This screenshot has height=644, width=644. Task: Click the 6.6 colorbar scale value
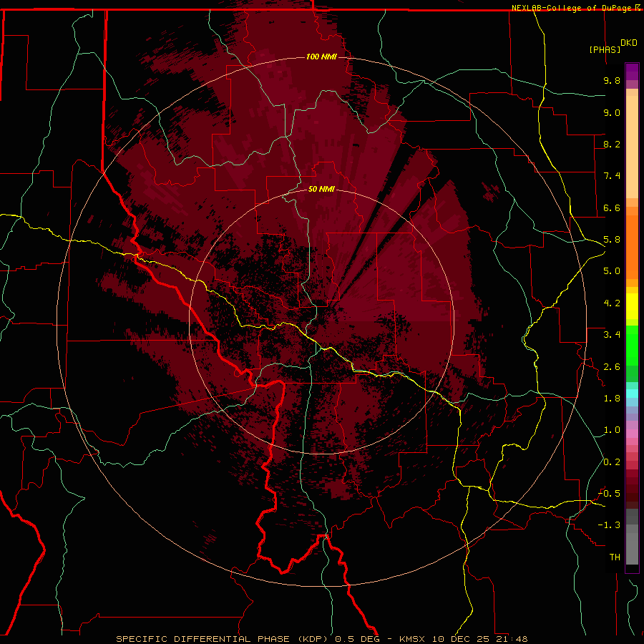[x=612, y=208]
